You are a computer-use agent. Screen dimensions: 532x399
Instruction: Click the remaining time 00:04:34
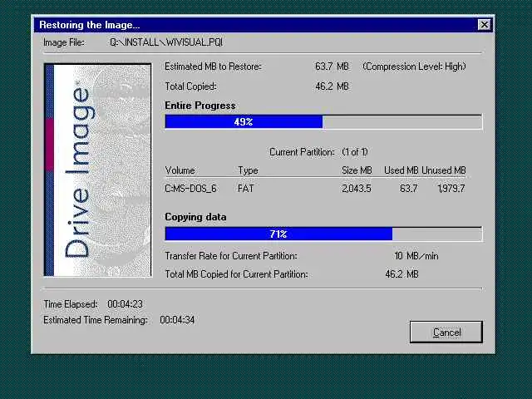pyautogui.click(x=177, y=319)
